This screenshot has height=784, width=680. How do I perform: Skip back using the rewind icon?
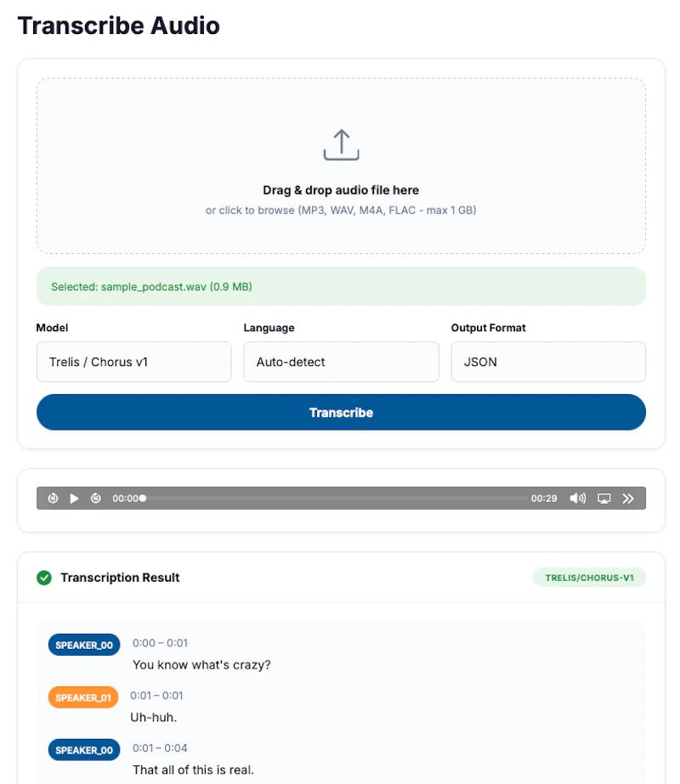53,499
